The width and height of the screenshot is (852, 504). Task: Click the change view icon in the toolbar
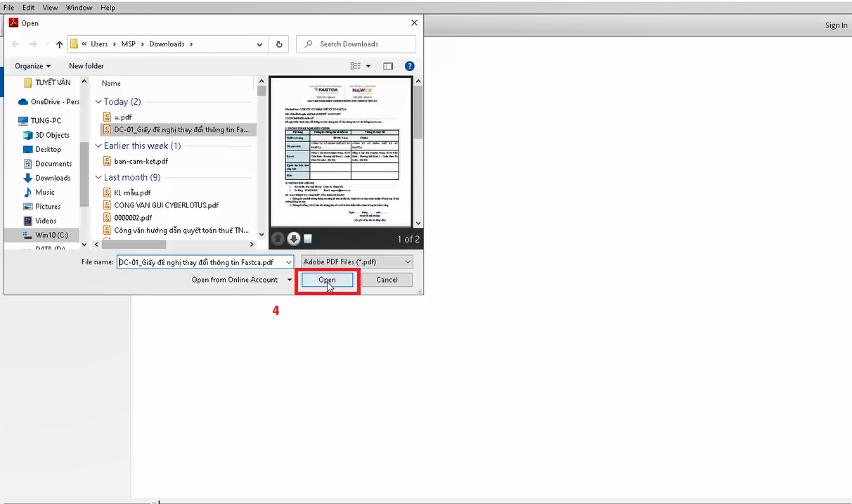(356, 66)
